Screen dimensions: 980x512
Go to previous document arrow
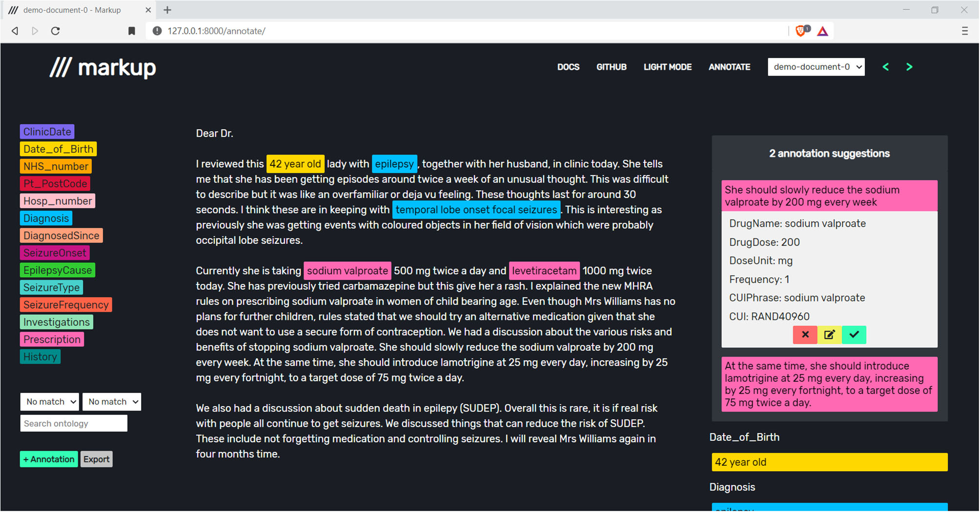[886, 67]
